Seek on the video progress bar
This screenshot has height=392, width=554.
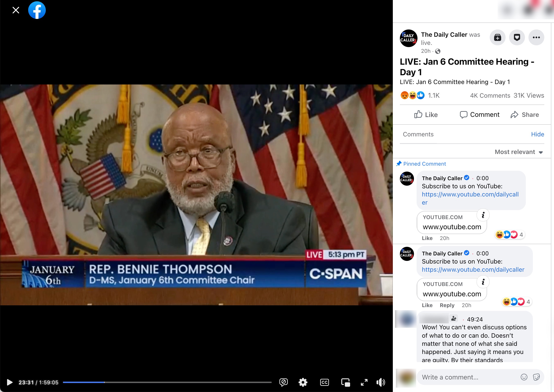point(167,382)
